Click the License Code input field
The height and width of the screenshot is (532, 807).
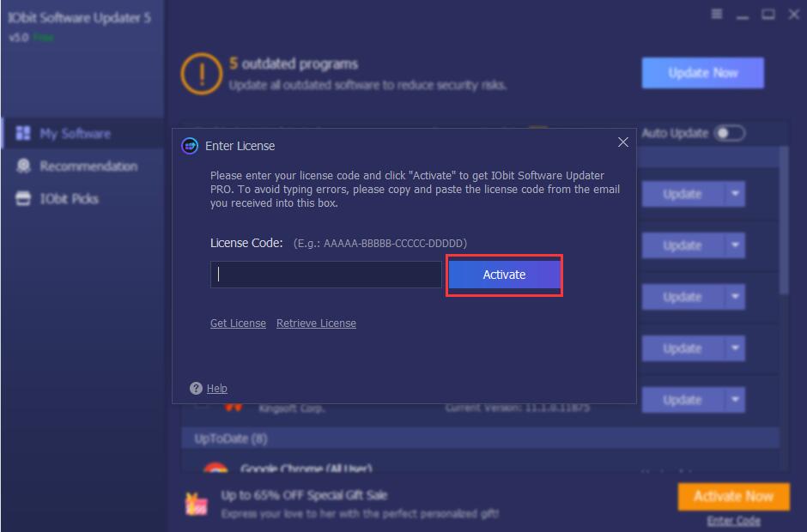[325, 275]
